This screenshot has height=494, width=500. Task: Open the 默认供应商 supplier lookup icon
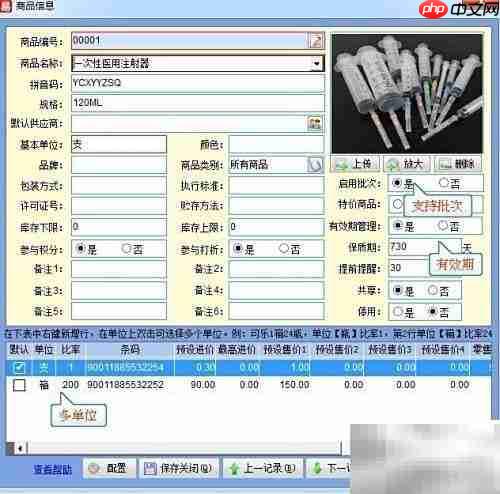[x=314, y=123]
